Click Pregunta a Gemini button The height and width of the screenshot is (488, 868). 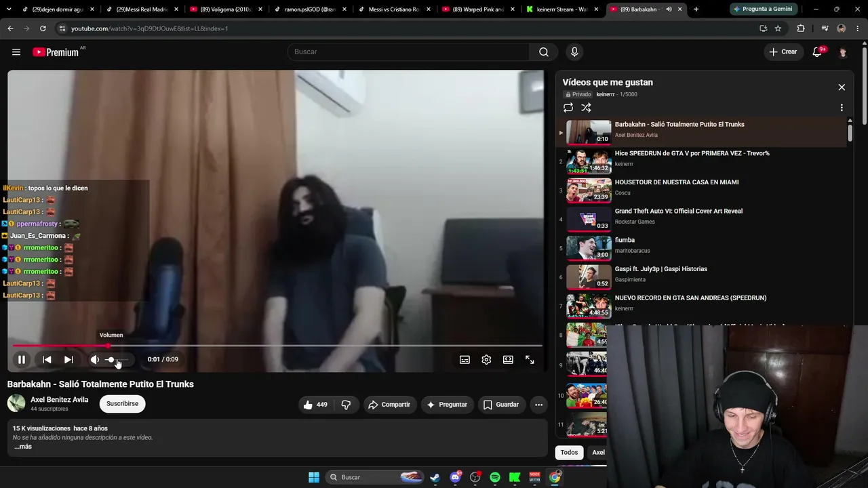click(x=763, y=9)
